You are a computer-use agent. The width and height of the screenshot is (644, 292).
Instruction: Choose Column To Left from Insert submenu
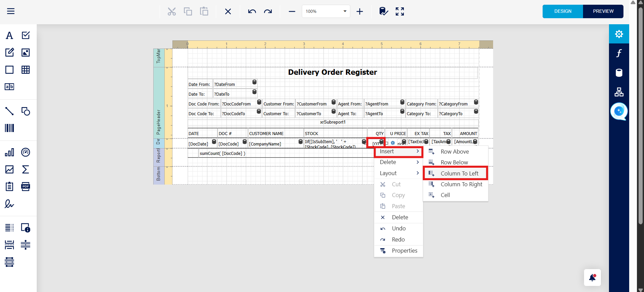(x=459, y=173)
